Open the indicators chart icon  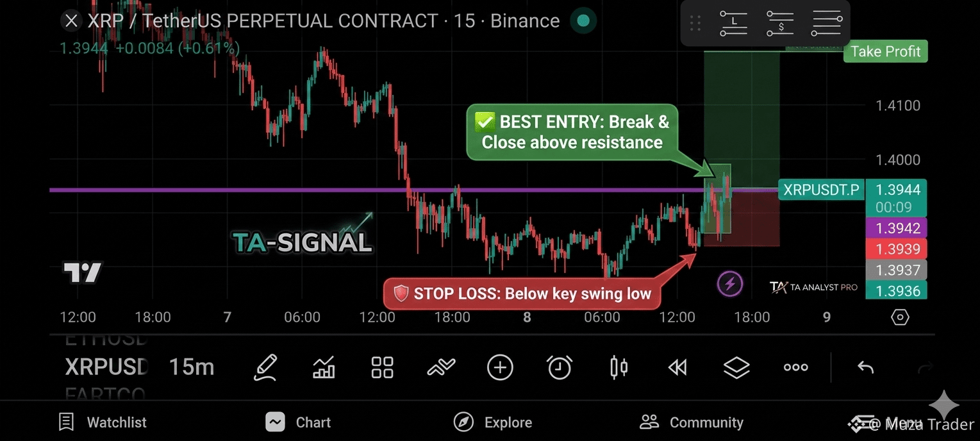[x=324, y=367]
